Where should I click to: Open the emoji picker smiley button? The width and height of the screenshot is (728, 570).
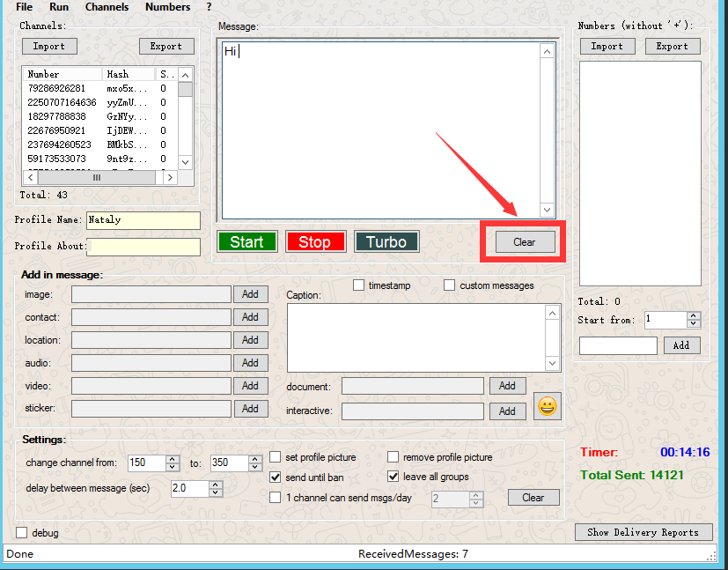click(547, 406)
